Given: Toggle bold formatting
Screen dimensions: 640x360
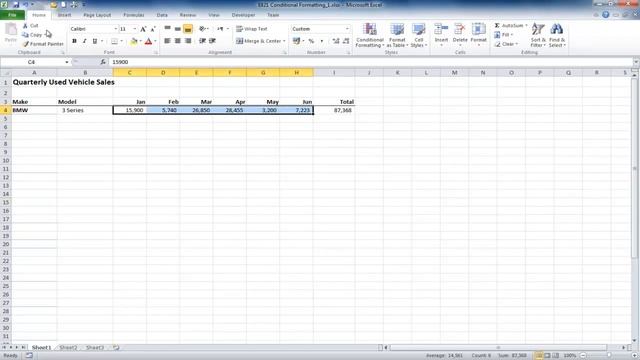Looking at the screenshot, I should tap(74, 41).
